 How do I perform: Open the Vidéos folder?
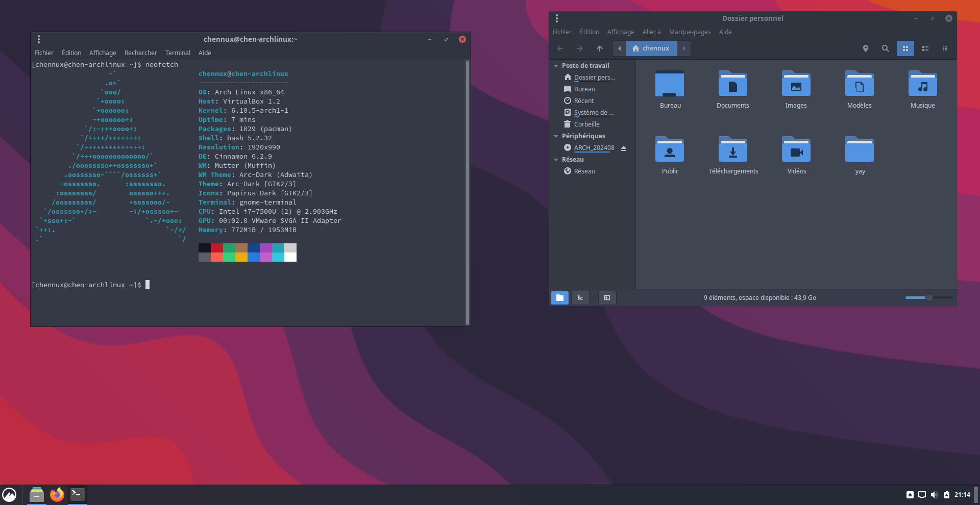796,150
